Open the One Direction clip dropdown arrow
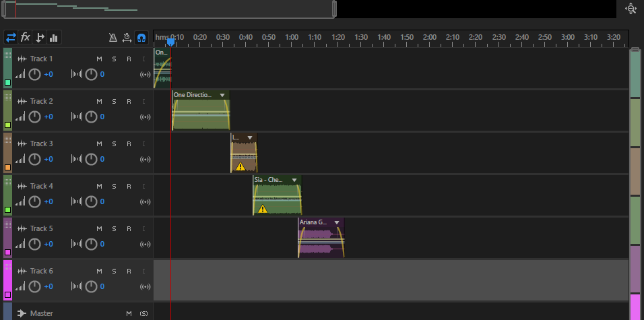 pyautogui.click(x=222, y=95)
